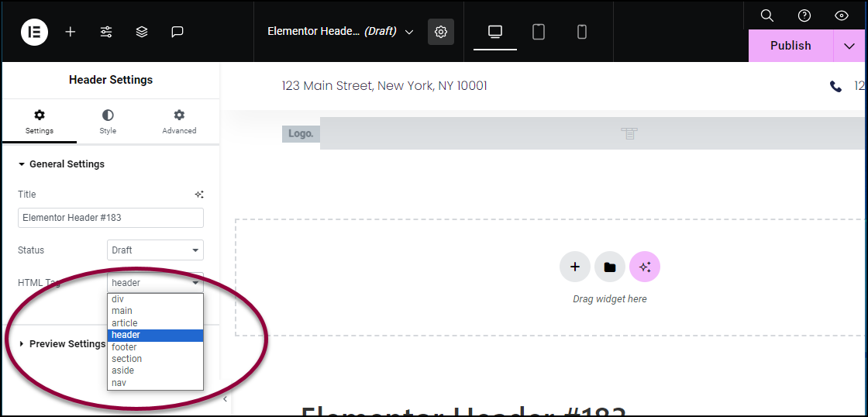The width and height of the screenshot is (868, 417).
Task: Open the Finder search icon
Action: pos(766,16)
